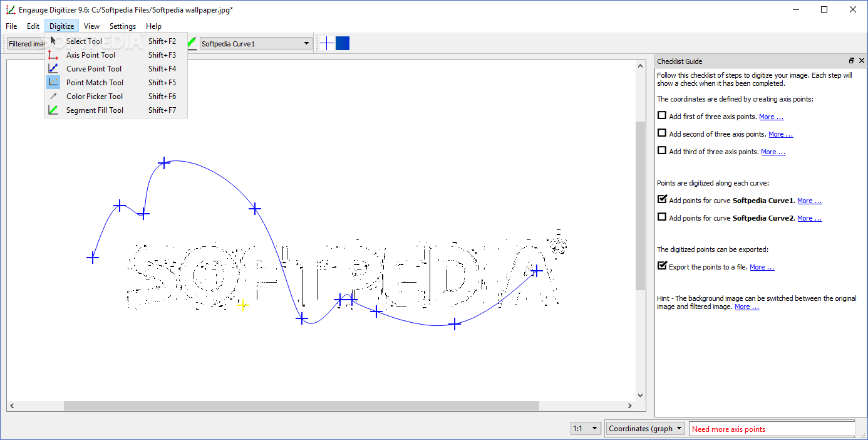This screenshot has height=440, width=868.
Task: Click the 'Need more axis points' status field
Action: pyautogui.click(x=772, y=429)
